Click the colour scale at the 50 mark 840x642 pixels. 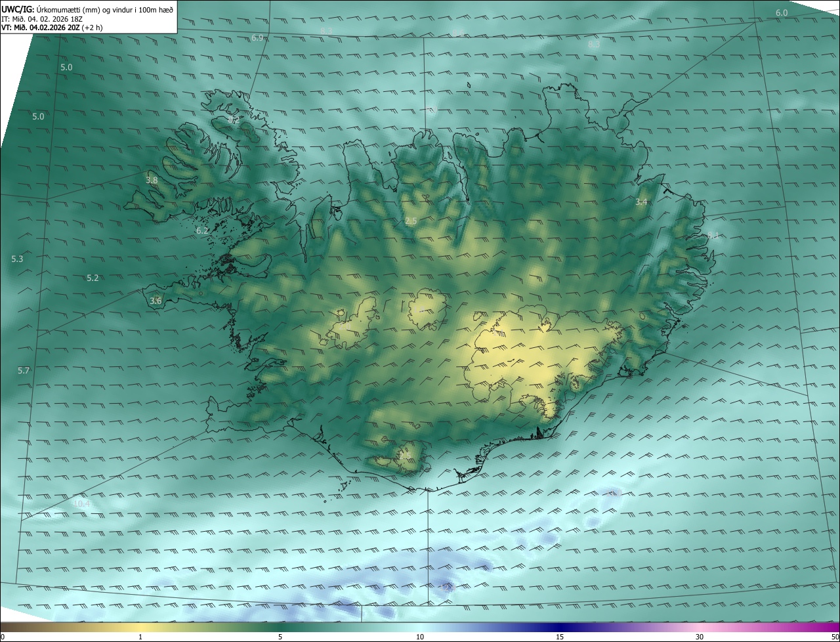tap(835, 637)
